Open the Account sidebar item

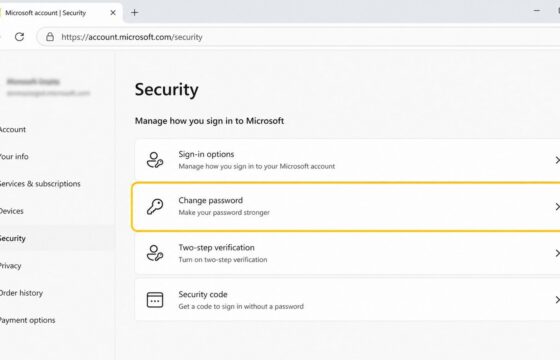[12, 130]
